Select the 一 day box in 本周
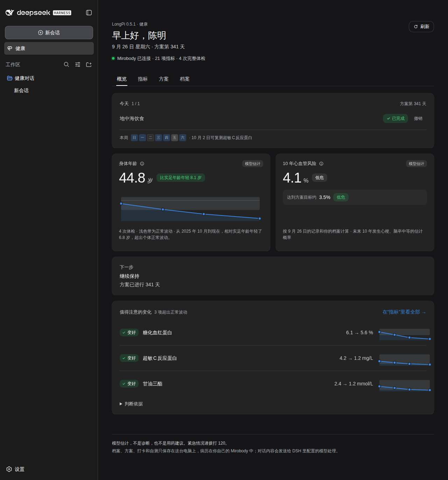Viewport: 448px width, 480px height. [x=142, y=138]
